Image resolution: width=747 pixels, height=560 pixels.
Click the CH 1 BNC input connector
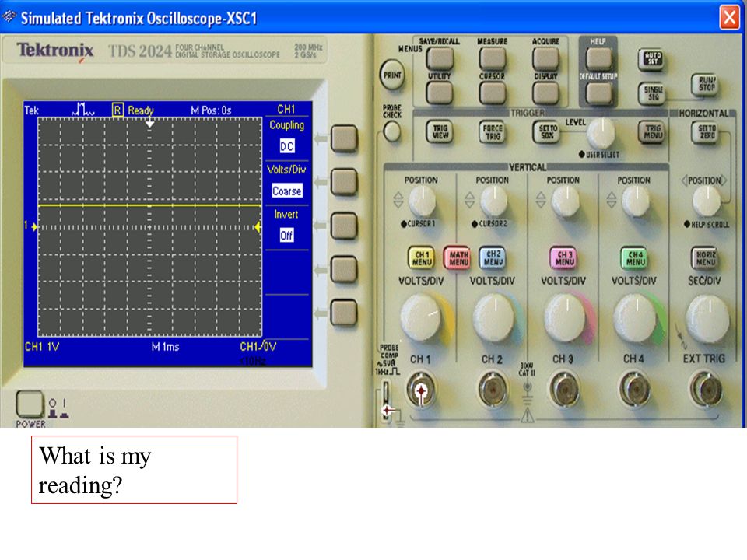[x=421, y=390]
